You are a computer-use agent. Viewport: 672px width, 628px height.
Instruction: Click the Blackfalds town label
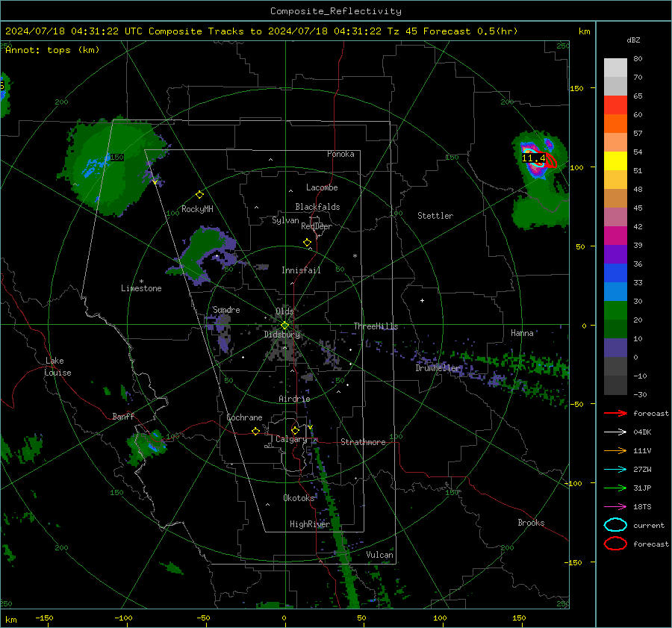317,207
